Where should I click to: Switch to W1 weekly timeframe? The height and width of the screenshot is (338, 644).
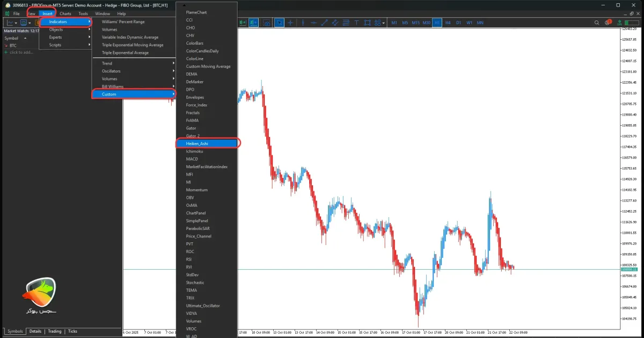tap(469, 23)
